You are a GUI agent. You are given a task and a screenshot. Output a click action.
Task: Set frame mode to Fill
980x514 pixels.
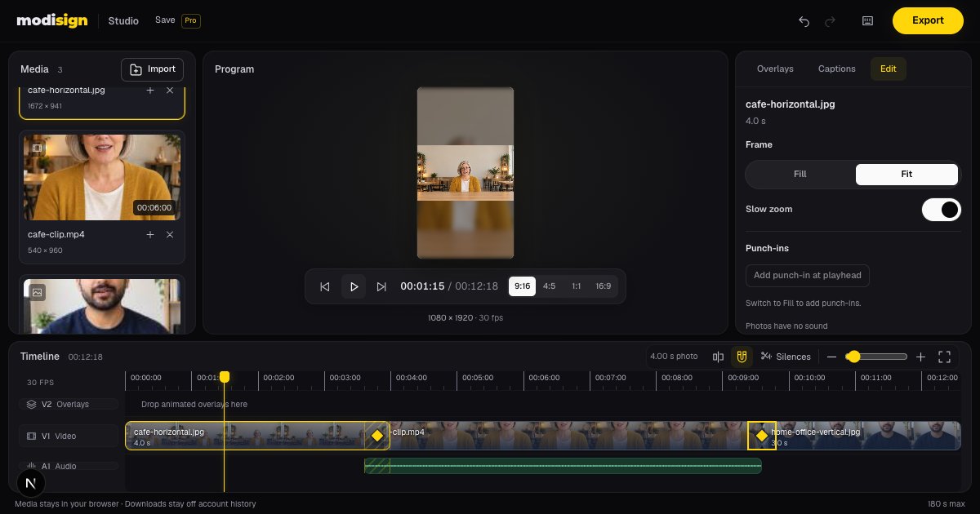click(x=800, y=175)
